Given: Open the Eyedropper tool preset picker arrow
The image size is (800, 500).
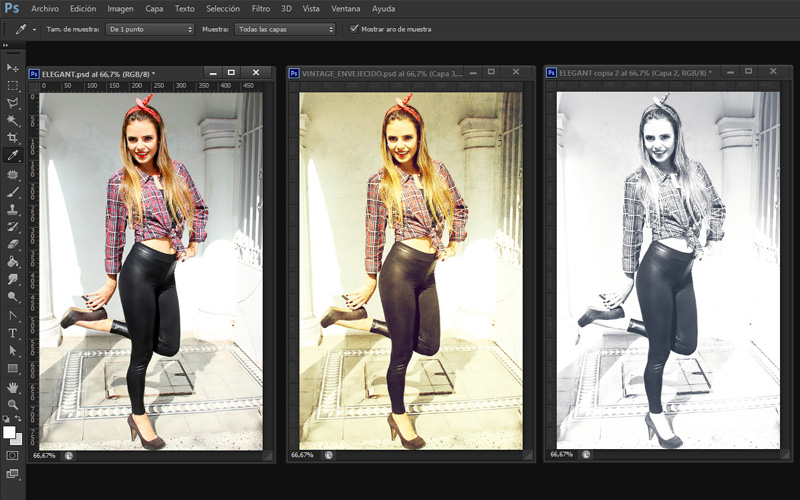Looking at the screenshot, I should [x=34, y=29].
